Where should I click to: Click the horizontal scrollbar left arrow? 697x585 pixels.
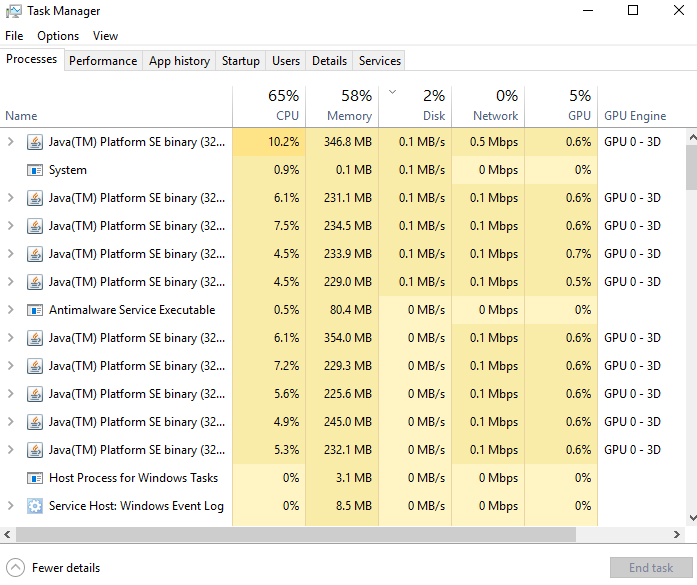[x=8, y=534]
